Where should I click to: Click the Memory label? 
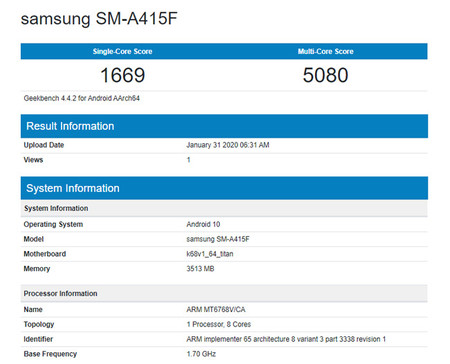click(x=37, y=269)
